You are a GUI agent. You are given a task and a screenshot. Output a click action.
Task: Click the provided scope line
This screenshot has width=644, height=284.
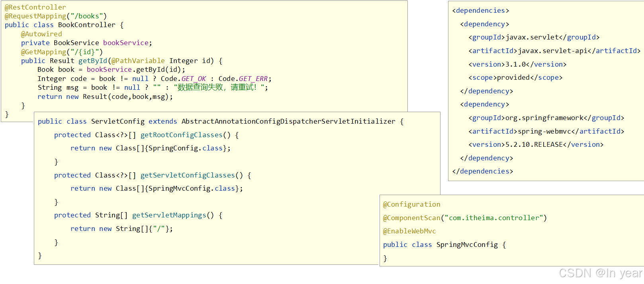tap(515, 77)
